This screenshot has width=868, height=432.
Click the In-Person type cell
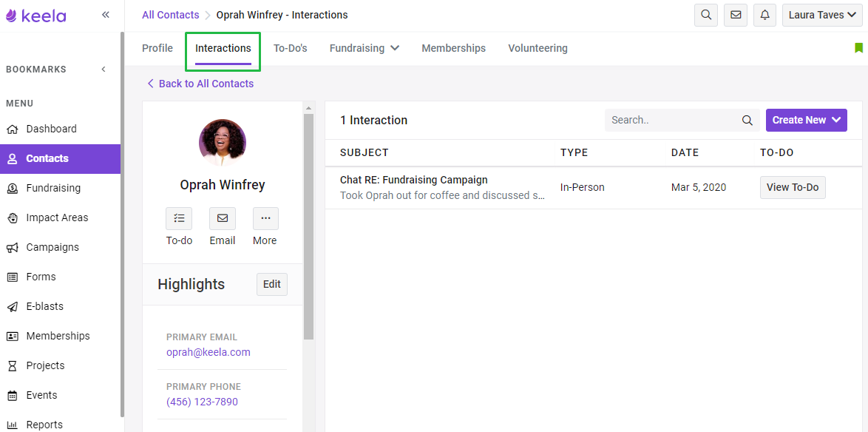pyautogui.click(x=583, y=187)
